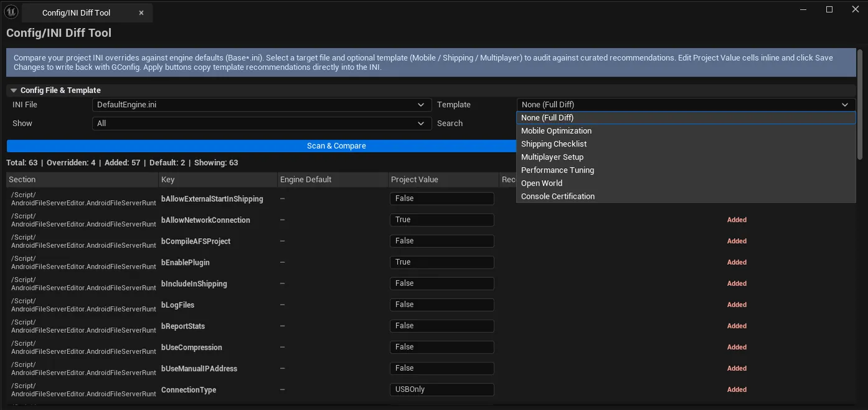The width and height of the screenshot is (868, 410).
Task: Close the Config/INI Diff Tool tab
Action: [x=141, y=13]
